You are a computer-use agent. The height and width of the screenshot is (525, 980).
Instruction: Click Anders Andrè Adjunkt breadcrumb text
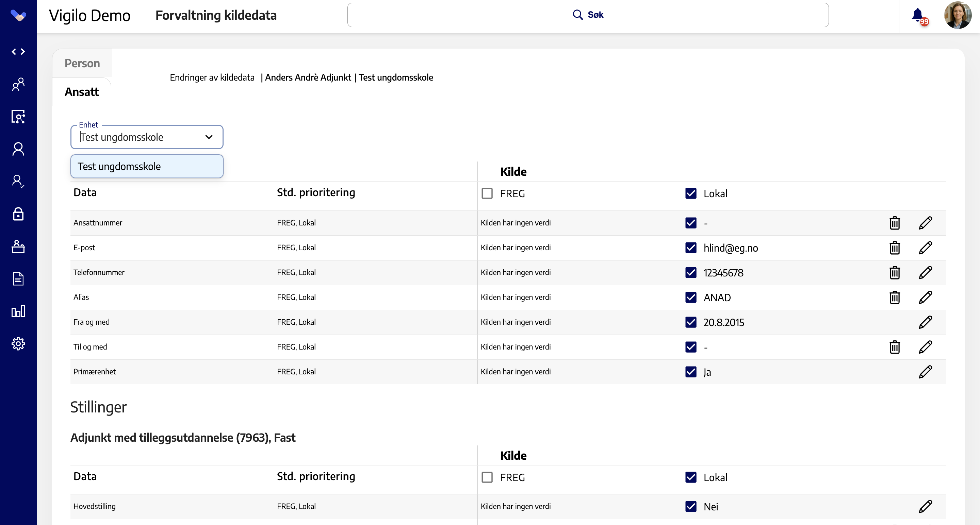pos(308,78)
